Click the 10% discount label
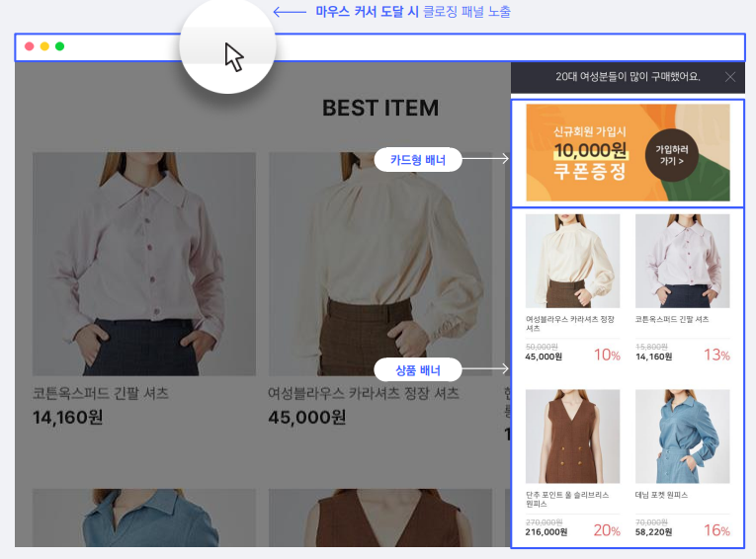This screenshot has height=559, width=756. [607, 356]
